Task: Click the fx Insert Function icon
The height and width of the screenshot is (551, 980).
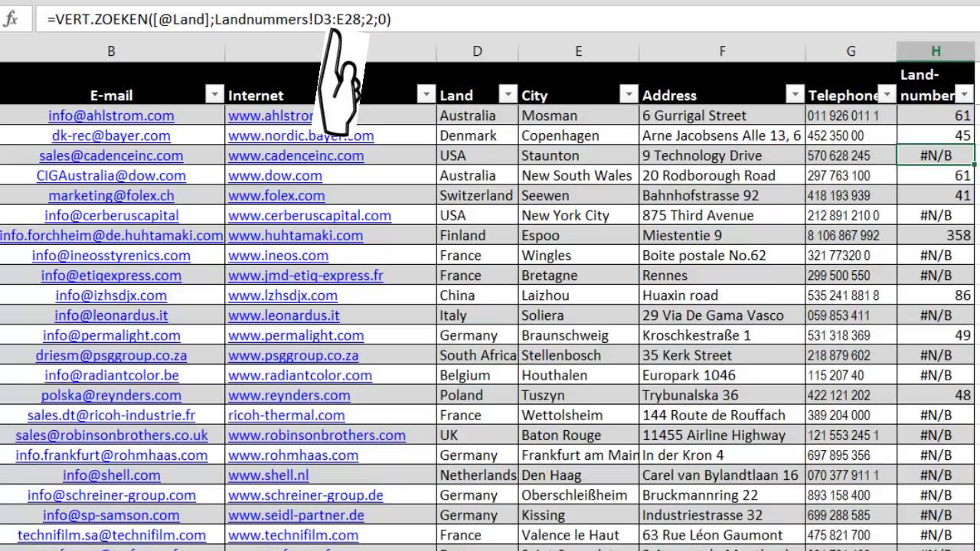Action: 11,19
